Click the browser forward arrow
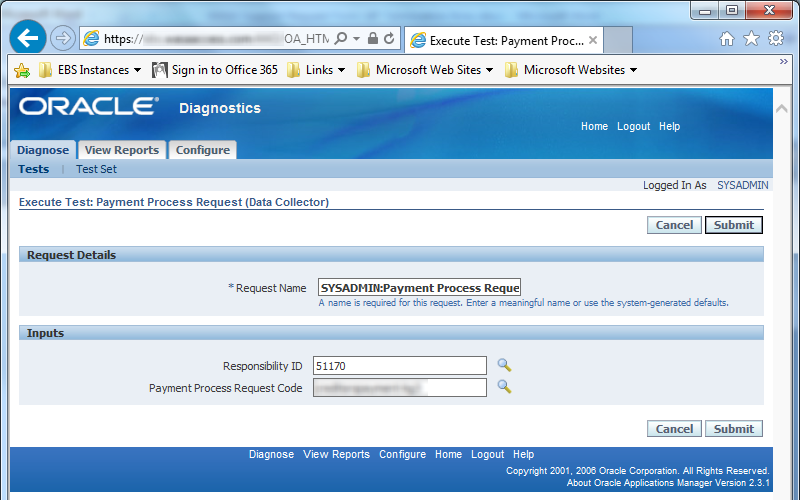 [63, 38]
